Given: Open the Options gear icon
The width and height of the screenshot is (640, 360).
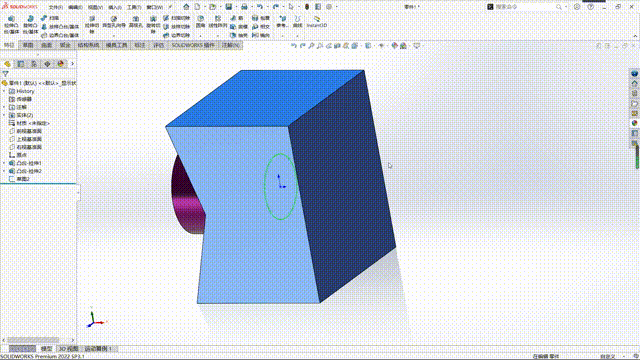Looking at the screenshot, I should pyautogui.click(x=329, y=7).
